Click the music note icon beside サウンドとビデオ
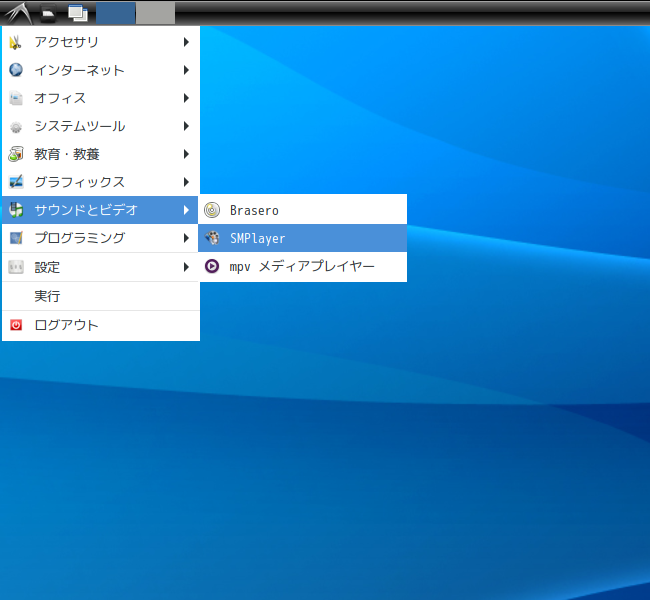This screenshot has height=600, width=650. 16,210
